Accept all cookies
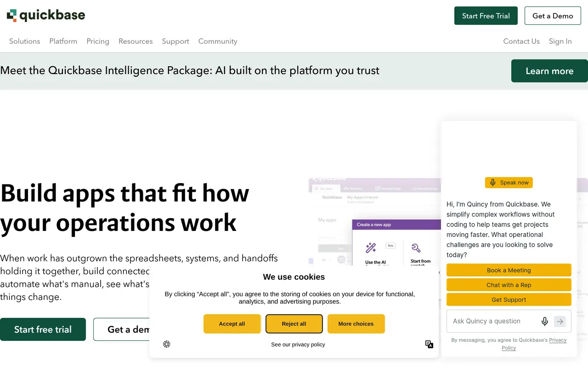This screenshot has width=588, height=368. (232, 324)
